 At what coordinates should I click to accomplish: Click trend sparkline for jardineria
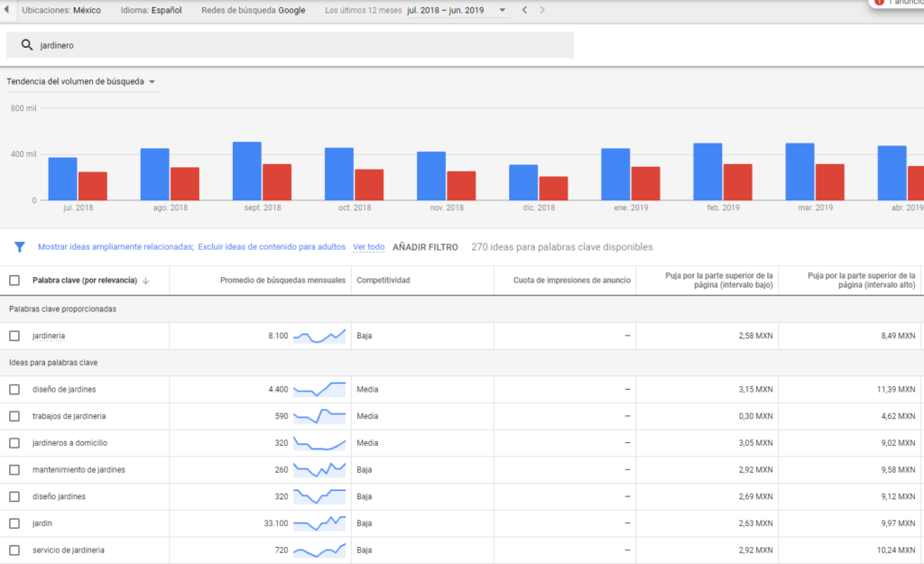pyautogui.click(x=319, y=336)
